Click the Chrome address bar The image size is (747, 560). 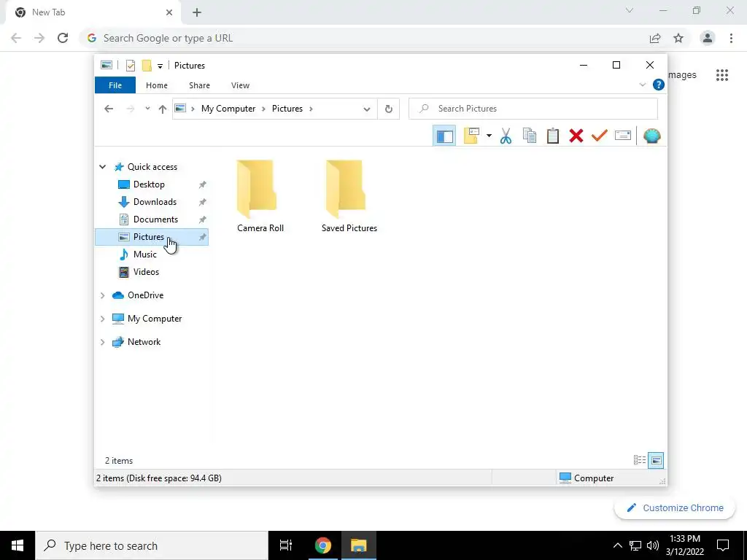[x=365, y=38]
